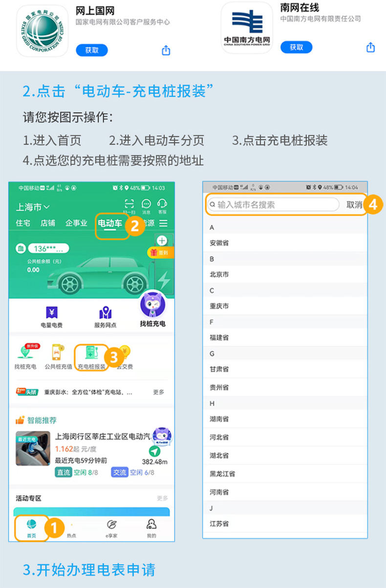
Task: Switch to the 电动车 tab
Action: click(x=110, y=224)
